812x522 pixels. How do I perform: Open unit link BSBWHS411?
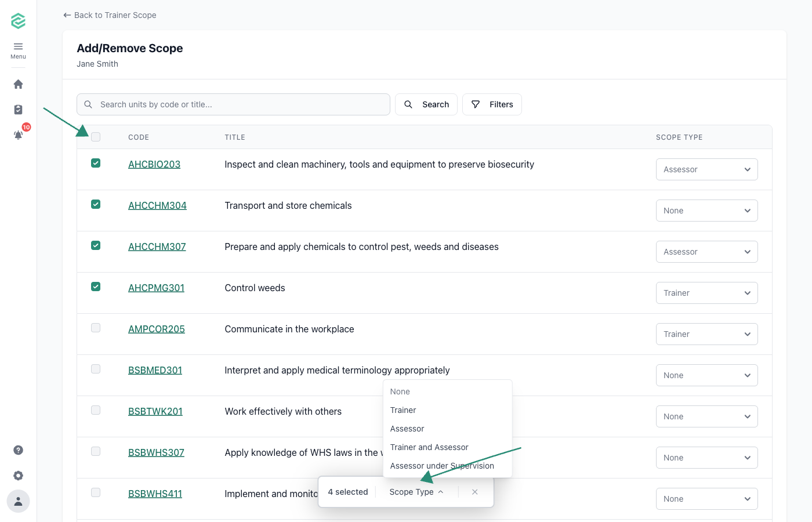pos(155,494)
